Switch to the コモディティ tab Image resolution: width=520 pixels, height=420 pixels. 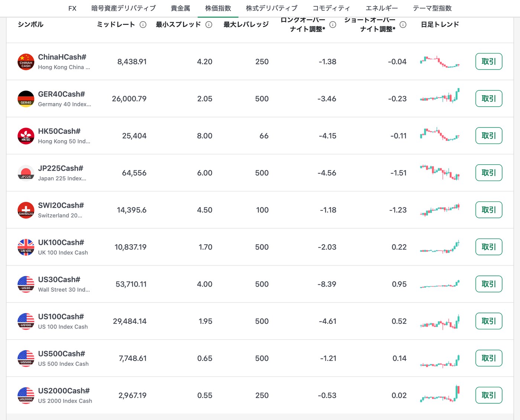[x=331, y=8]
